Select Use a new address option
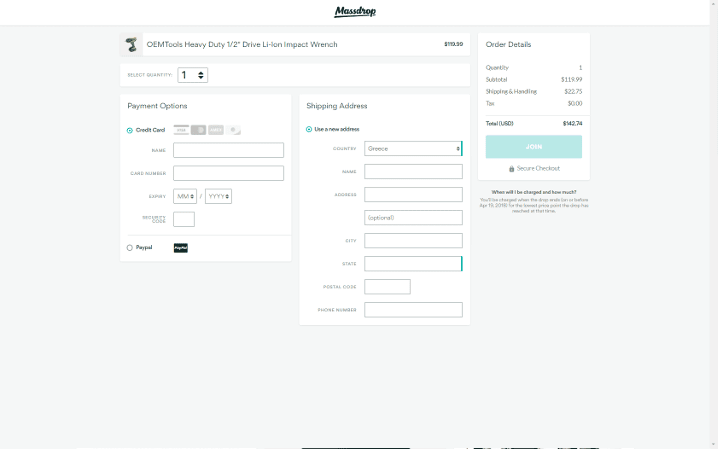The width and height of the screenshot is (718, 449). [x=309, y=129]
